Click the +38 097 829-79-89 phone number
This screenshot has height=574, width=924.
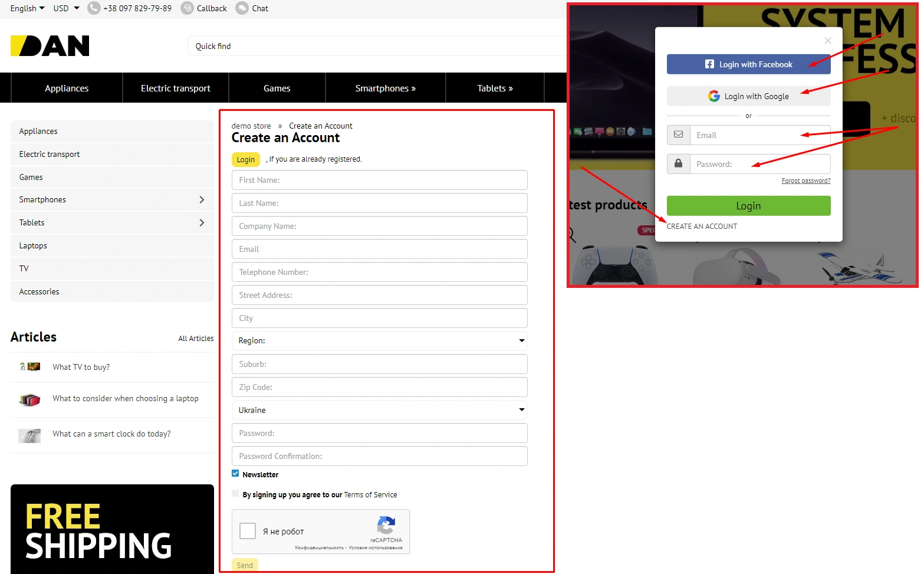pyautogui.click(x=137, y=8)
